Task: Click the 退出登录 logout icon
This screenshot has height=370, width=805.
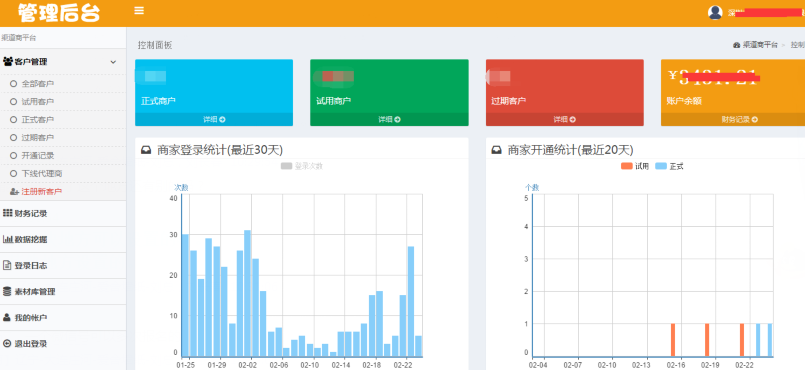Action: (7, 343)
